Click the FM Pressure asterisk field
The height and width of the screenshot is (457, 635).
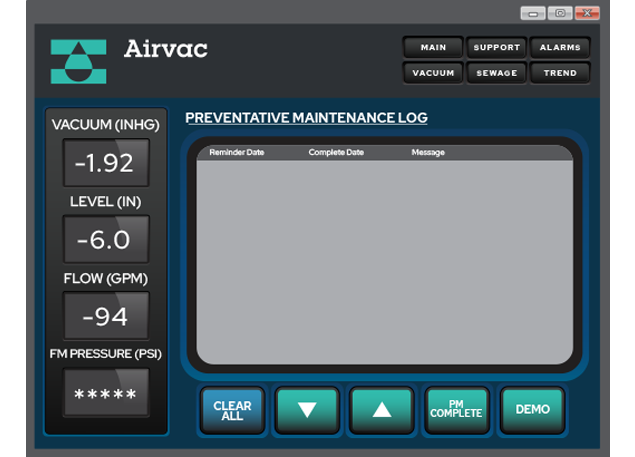click(x=105, y=394)
